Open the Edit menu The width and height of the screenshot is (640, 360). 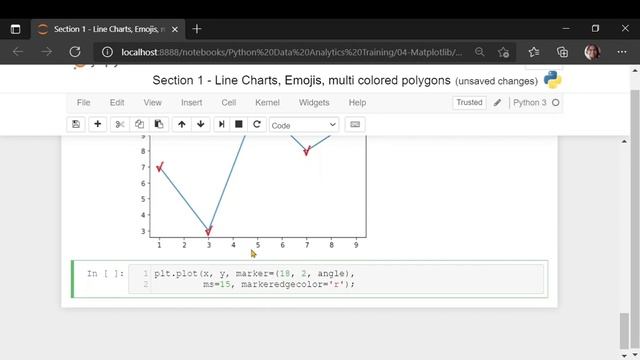(117, 102)
